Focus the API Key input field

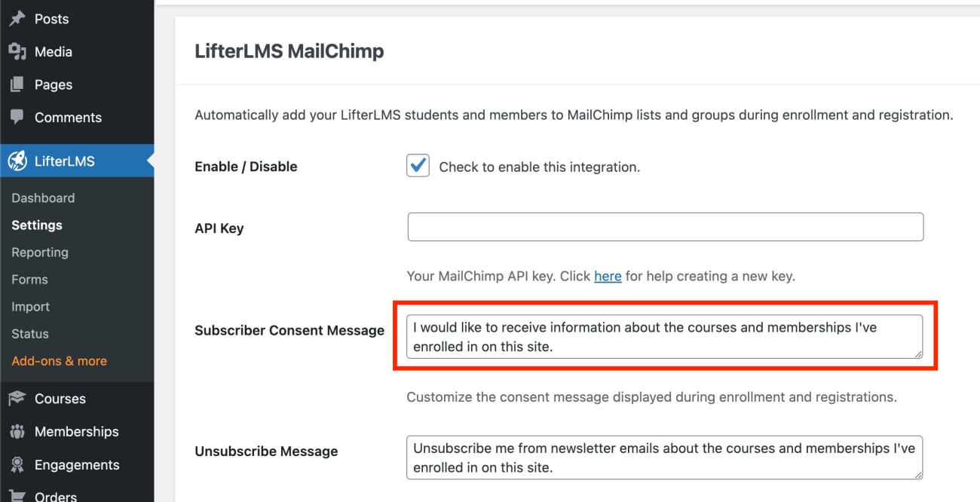pyautogui.click(x=666, y=227)
